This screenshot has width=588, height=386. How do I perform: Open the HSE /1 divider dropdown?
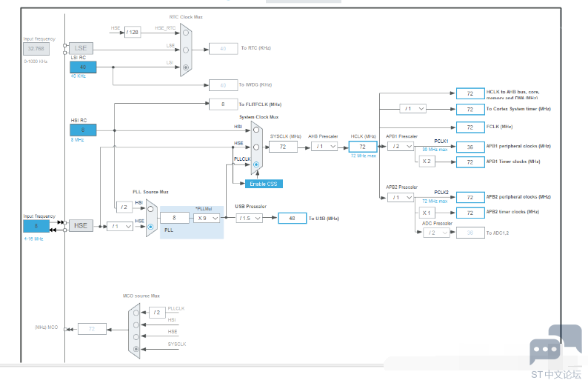pyautogui.click(x=120, y=227)
